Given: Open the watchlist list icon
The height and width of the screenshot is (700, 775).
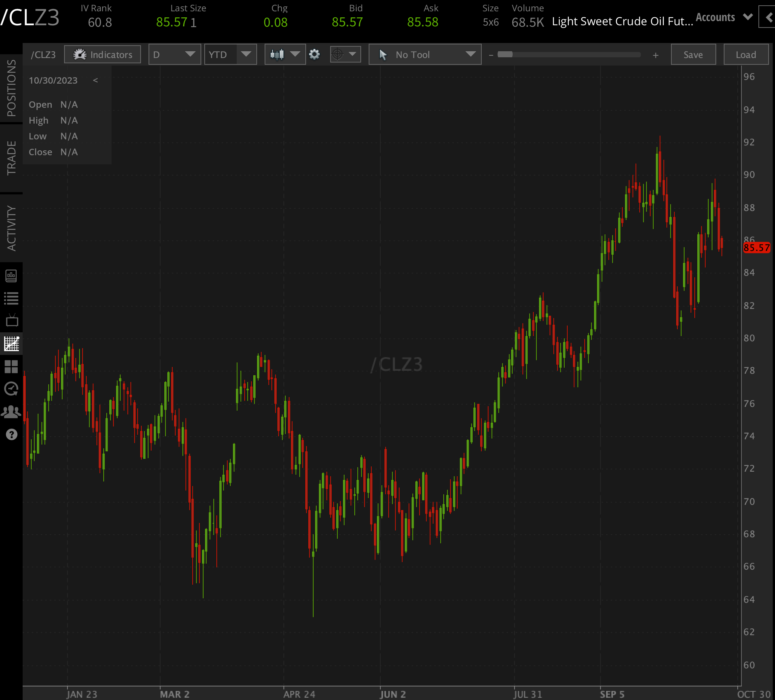Looking at the screenshot, I should coord(11,298).
